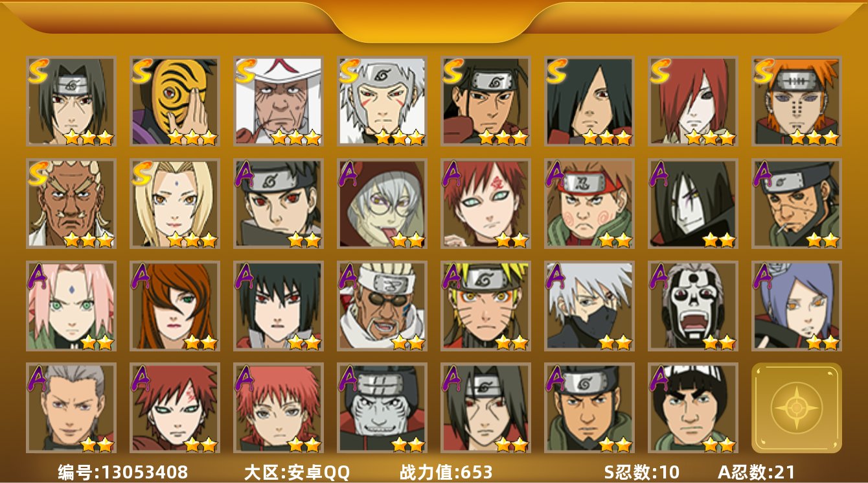Pick the silver-haired masked ninja portrait
This screenshot has width=868, height=483.
point(589,306)
